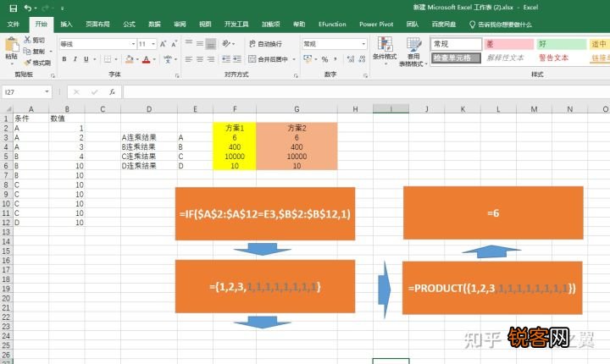
Task: Toggle Underline formatting
Action: (x=86, y=59)
